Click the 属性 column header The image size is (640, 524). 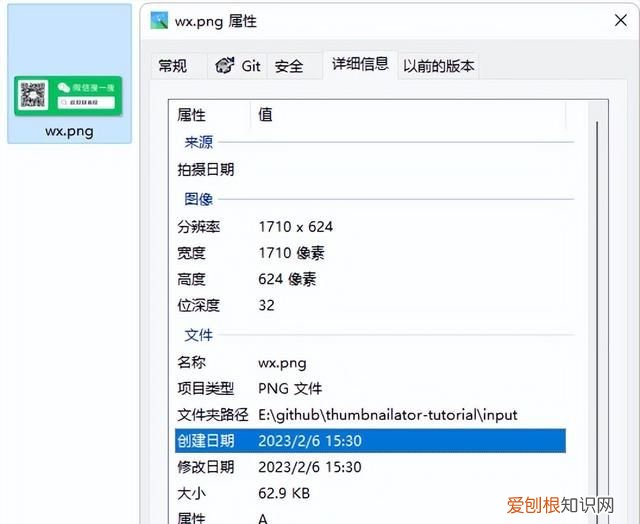point(191,115)
